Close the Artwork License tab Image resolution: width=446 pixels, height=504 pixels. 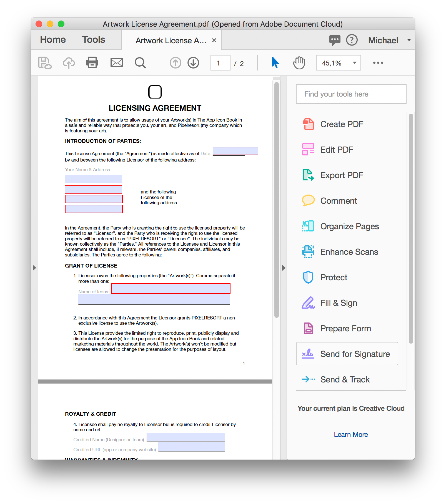(214, 40)
